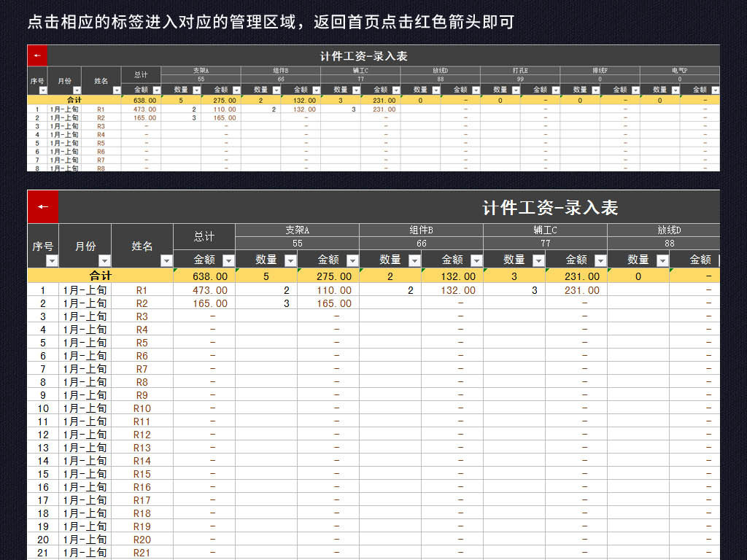Click the unit price 77 under 辅工C in the lower table
This screenshot has height=560, width=747.
click(545, 244)
